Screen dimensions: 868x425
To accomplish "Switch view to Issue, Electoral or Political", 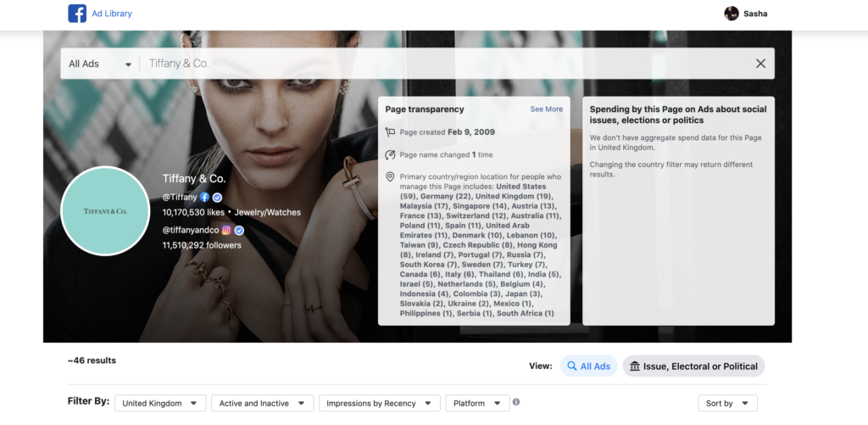I will [x=693, y=366].
